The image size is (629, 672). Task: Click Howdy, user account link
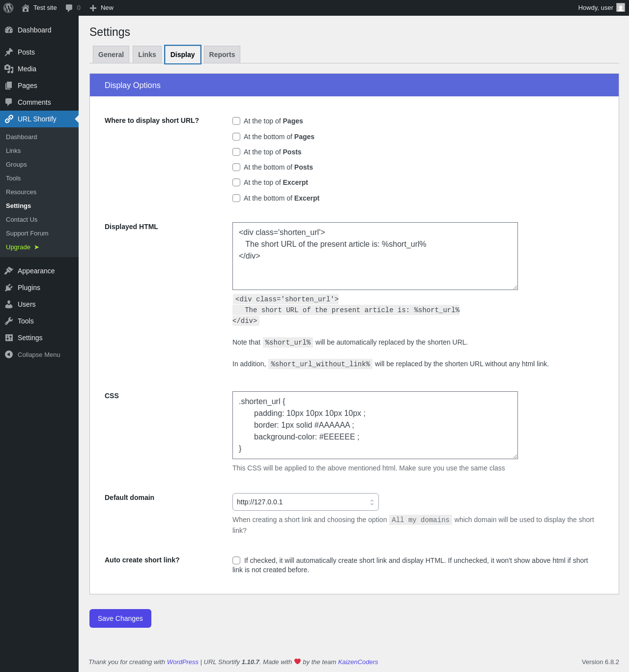click(x=601, y=8)
